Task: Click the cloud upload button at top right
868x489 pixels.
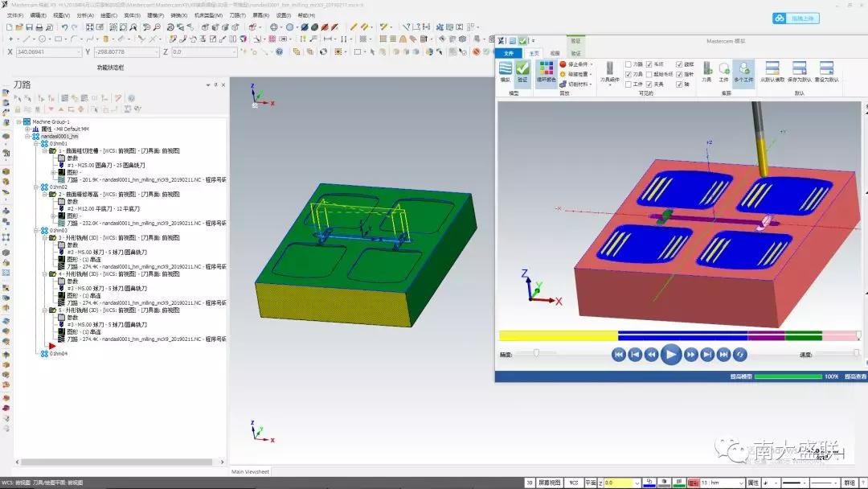Action: pyautogui.click(x=796, y=18)
